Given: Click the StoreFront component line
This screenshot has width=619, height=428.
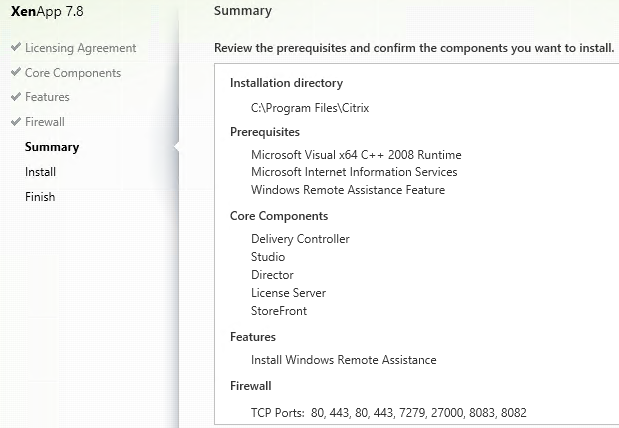Looking at the screenshot, I should click(279, 311).
